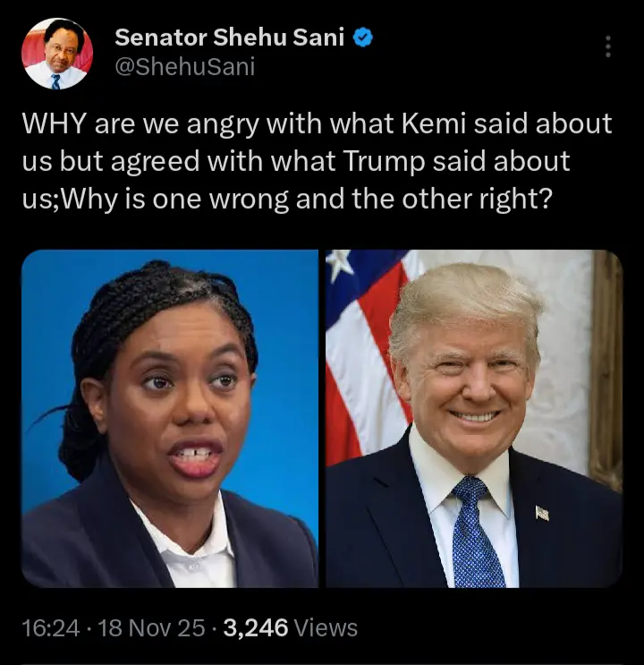Open the left photo with blue background
This screenshot has height=665, width=644.
(170, 419)
